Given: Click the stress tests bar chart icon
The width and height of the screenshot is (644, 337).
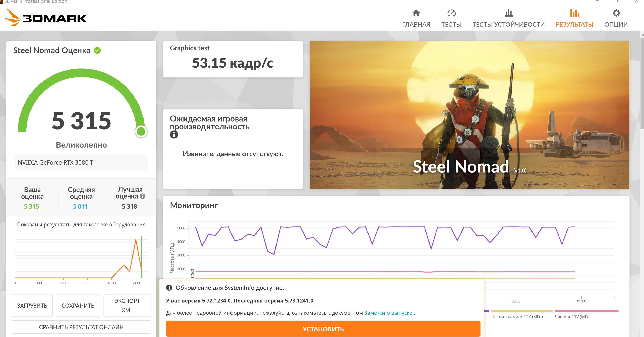Looking at the screenshot, I should tap(508, 13).
